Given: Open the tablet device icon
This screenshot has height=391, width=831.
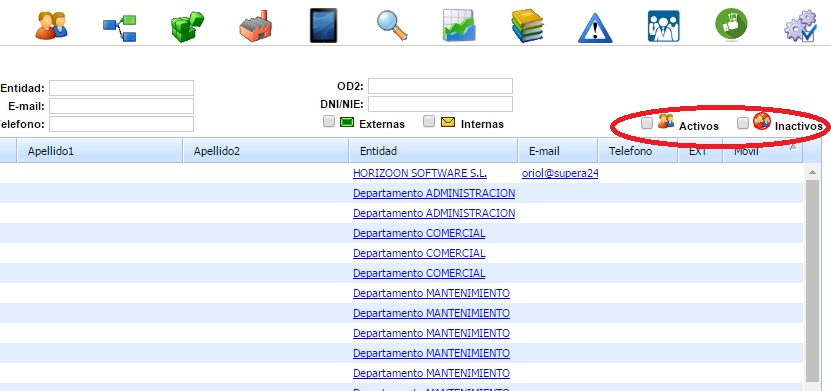Looking at the screenshot, I should [323, 25].
